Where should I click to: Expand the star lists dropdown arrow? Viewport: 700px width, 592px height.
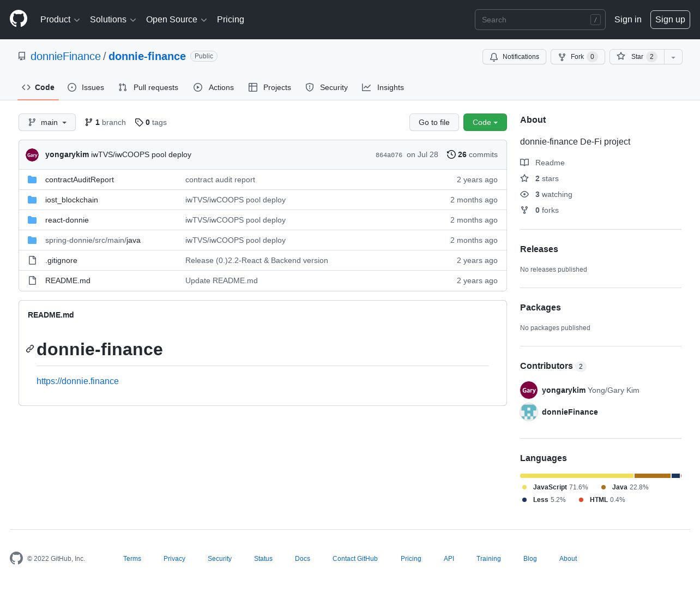[x=673, y=57]
